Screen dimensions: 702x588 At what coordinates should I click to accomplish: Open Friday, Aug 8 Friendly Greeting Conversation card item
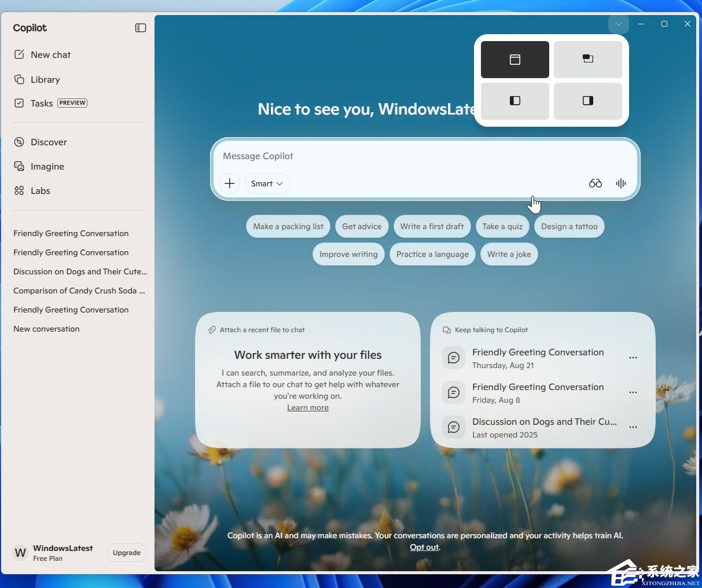[x=538, y=393]
